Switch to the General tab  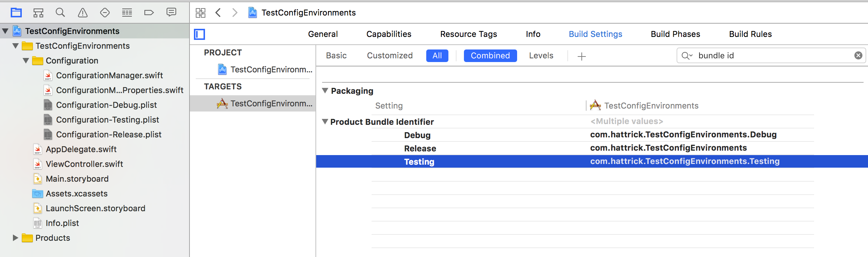click(x=323, y=34)
